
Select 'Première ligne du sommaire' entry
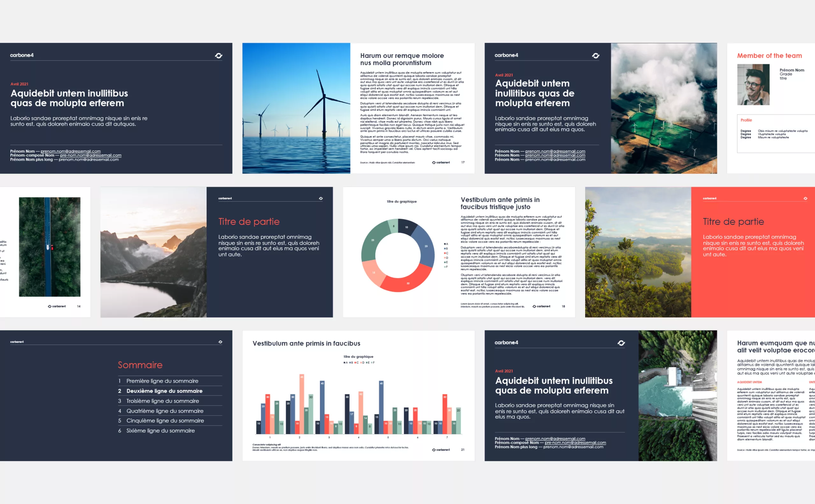coord(162,381)
